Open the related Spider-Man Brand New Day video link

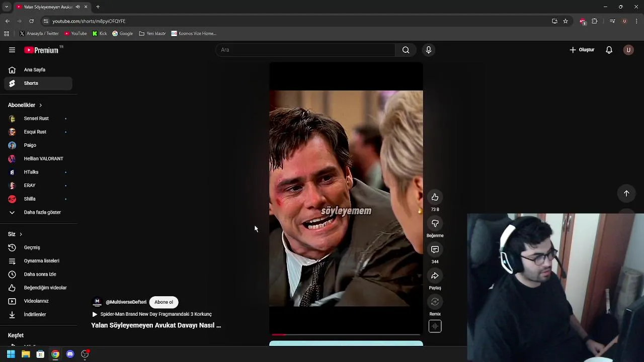coord(152,314)
